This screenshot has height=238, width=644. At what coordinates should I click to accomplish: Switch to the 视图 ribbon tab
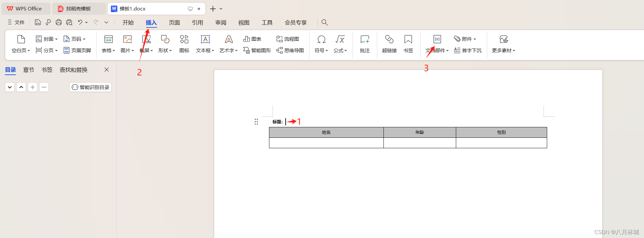pyautogui.click(x=244, y=23)
